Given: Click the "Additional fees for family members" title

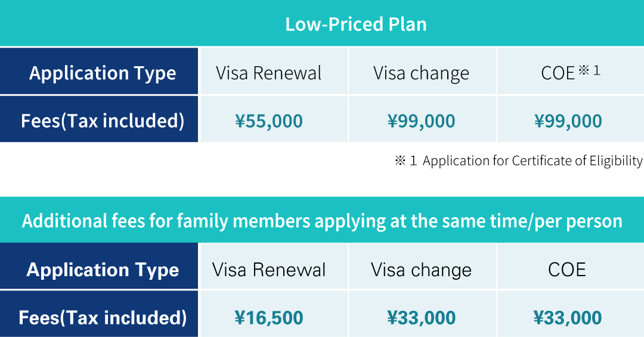Looking at the screenshot, I should coord(322,221).
